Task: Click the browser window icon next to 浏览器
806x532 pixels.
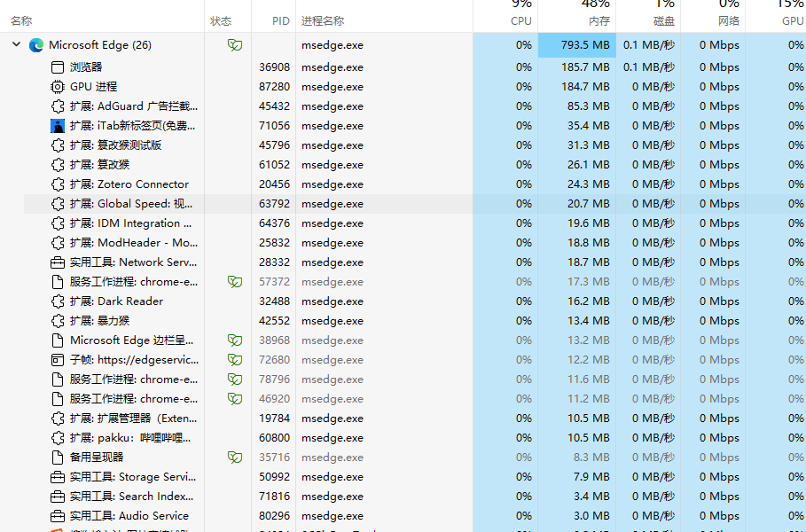Action: tap(58, 66)
